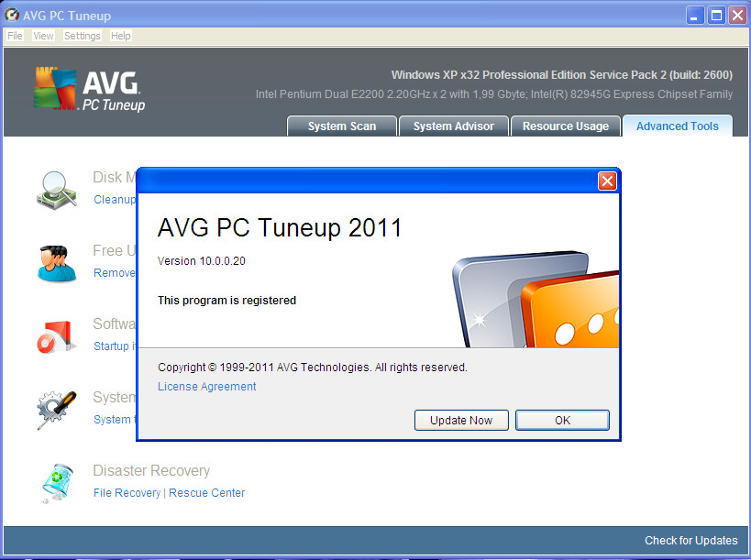751x560 pixels.
Task: Click the AVG PC Tuneup logo
Action: [90, 90]
